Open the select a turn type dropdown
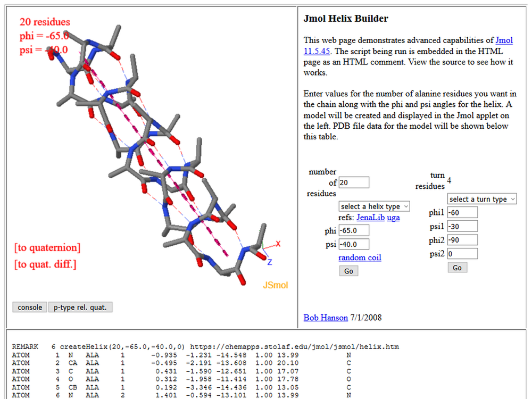Image resolution: width=532 pixels, height=399 pixels. click(x=482, y=199)
